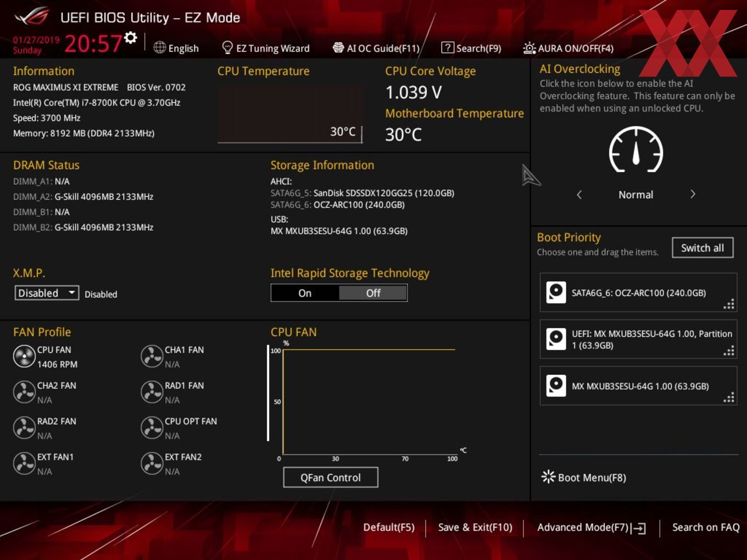
Task: Open QFan Control
Action: (331, 478)
